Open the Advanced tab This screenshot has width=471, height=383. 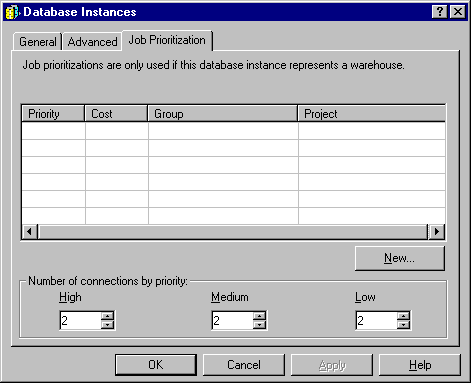[92, 42]
